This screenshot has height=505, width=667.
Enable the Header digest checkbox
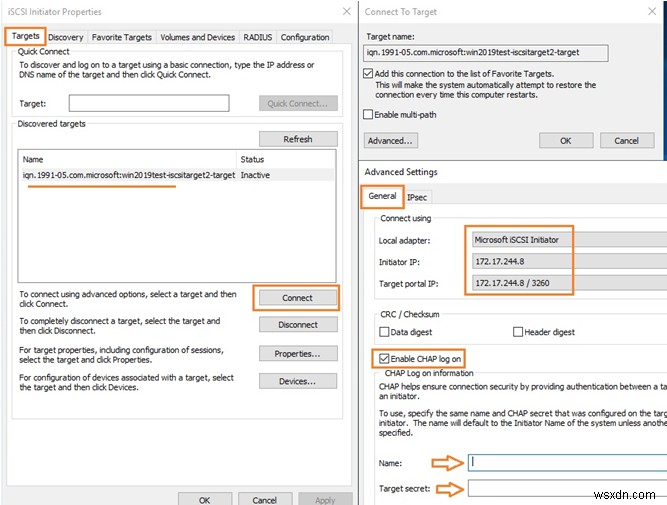click(x=518, y=332)
